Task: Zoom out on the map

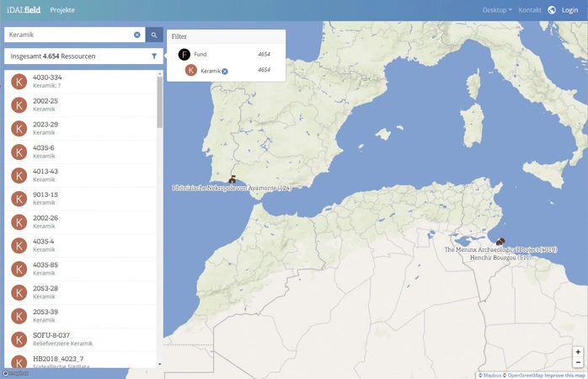Action: (x=578, y=363)
